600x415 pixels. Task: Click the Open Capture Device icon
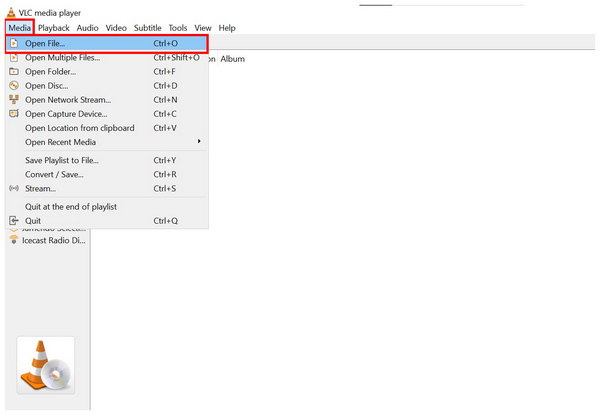tap(14, 114)
